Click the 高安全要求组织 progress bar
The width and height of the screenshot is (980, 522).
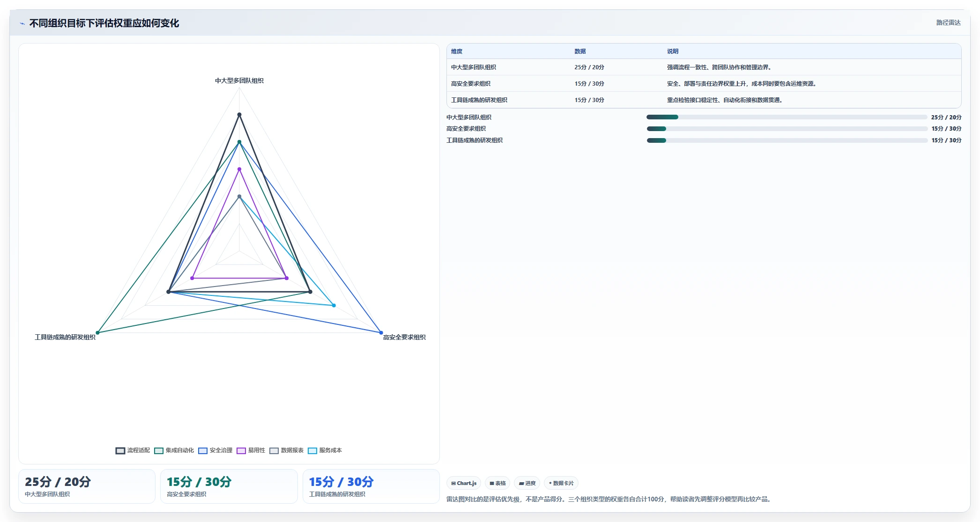pos(787,129)
